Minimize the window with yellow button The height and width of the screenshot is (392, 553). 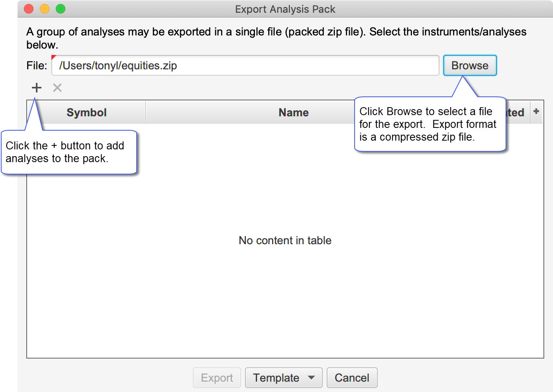coord(45,9)
